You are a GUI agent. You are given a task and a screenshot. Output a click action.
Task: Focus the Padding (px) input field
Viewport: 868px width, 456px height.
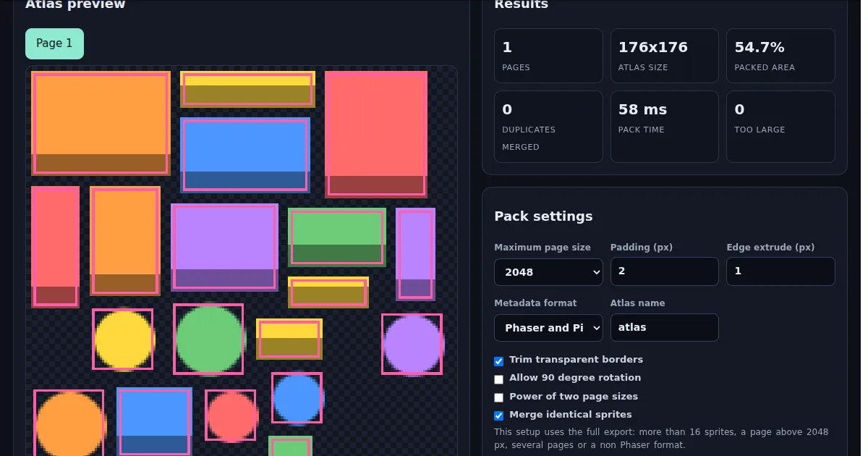[x=664, y=271]
